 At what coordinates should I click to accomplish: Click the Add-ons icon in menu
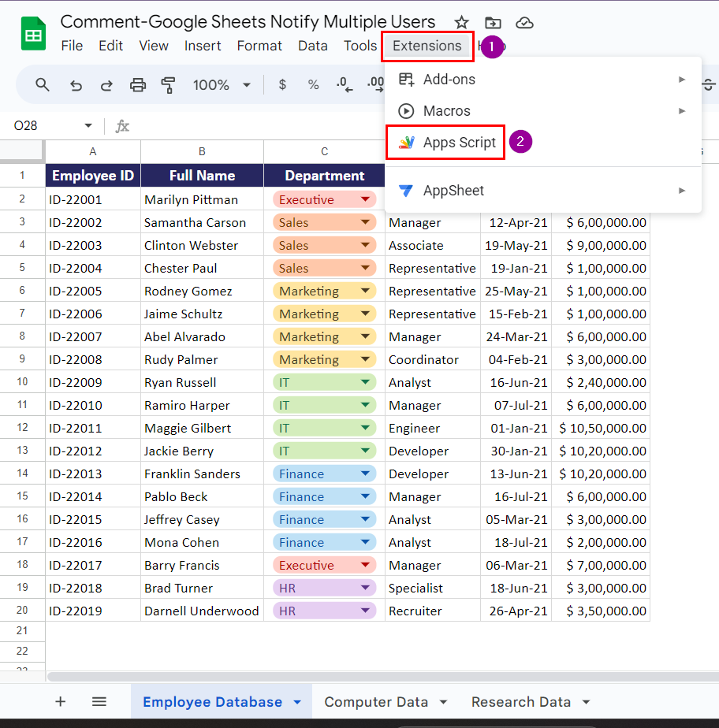click(407, 80)
